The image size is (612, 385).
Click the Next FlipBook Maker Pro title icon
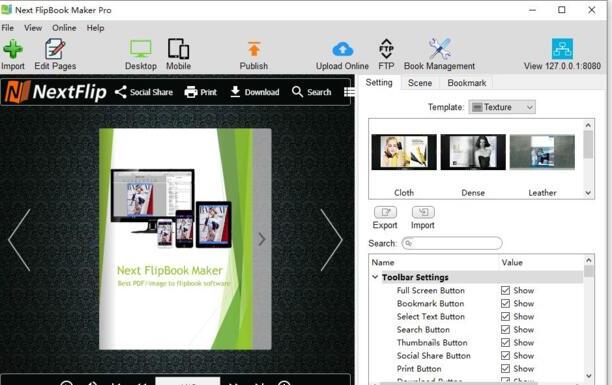coord(6,9)
